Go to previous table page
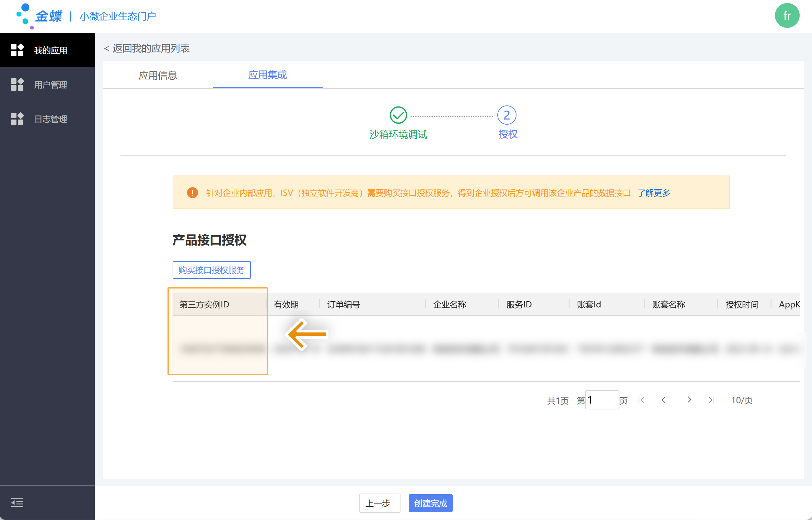Screen dimensions: 812x520 (664, 400)
